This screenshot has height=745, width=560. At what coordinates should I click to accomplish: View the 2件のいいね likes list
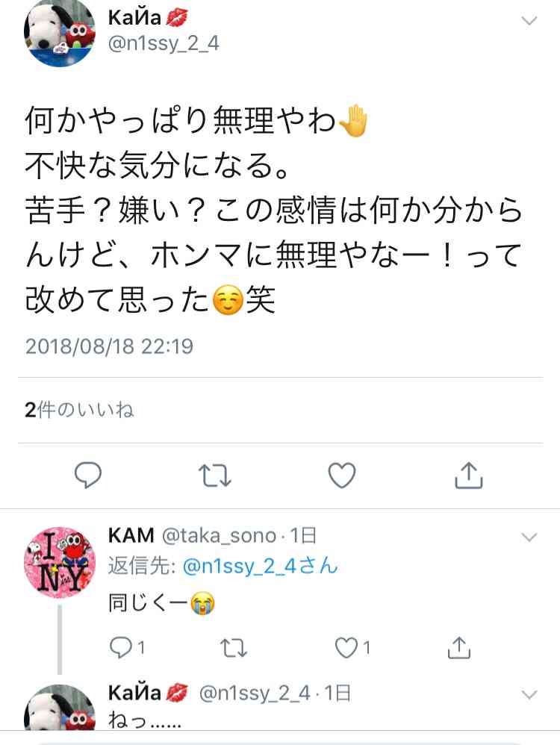pyautogui.click(x=79, y=410)
